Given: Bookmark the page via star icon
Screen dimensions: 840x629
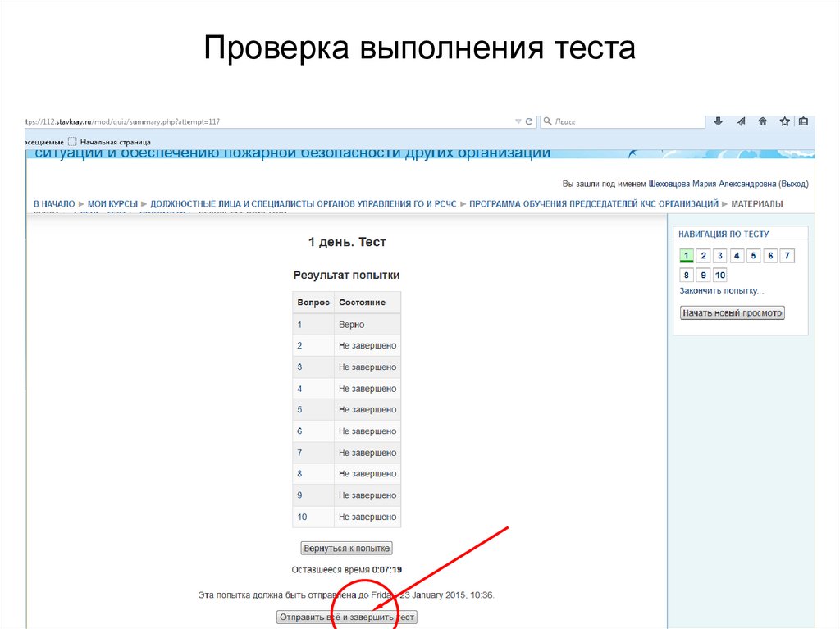Looking at the screenshot, I should 784,121.
